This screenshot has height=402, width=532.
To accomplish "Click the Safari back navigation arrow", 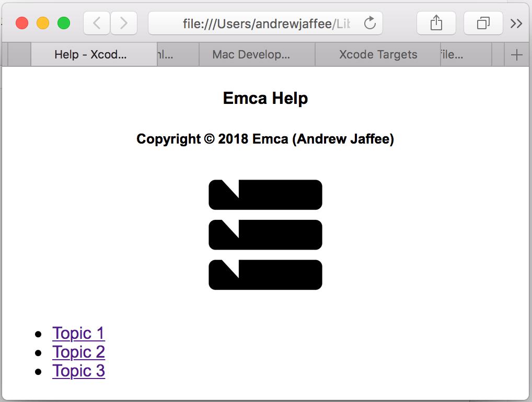I will click(x=97, y=23).
